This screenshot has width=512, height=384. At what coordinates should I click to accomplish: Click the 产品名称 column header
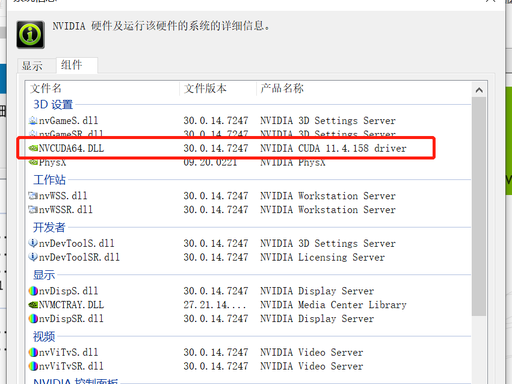(x=282, y=88)
